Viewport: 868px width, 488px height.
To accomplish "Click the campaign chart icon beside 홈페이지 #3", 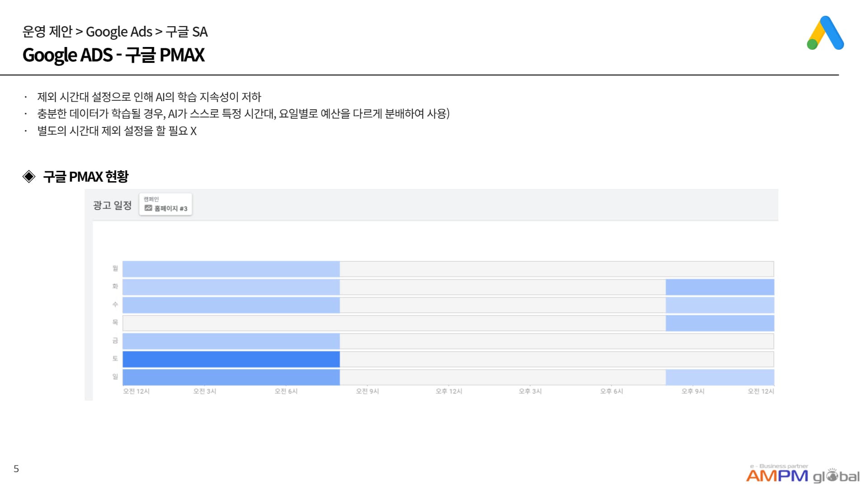I will (148, 208).
